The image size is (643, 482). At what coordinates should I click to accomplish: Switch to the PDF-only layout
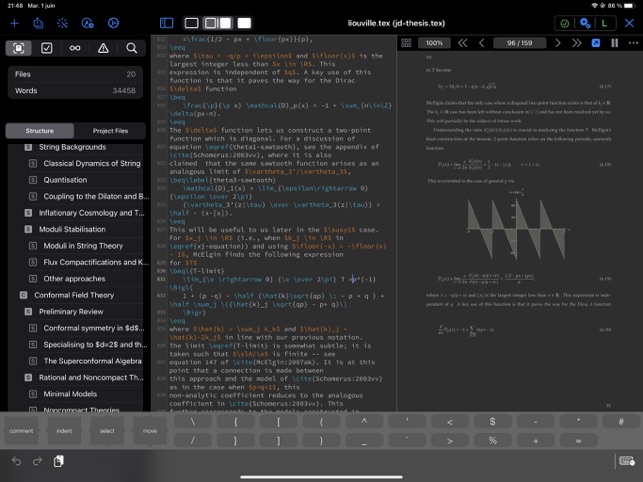[244, 22]
